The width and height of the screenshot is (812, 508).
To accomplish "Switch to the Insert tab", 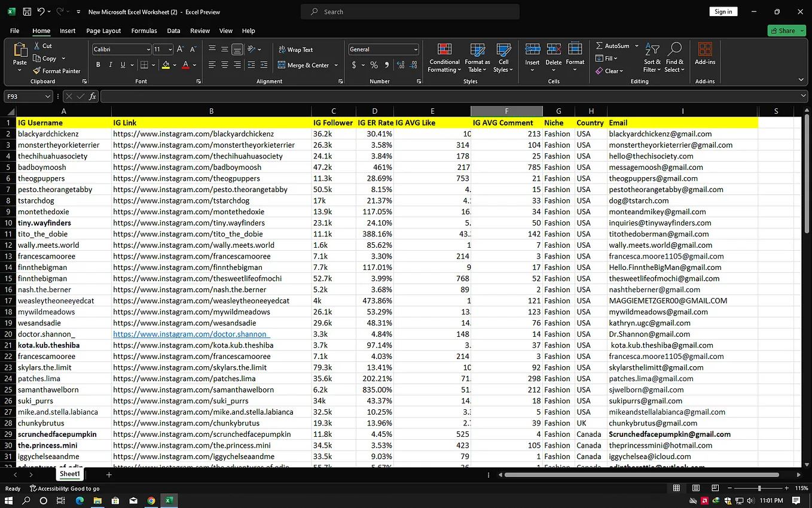I will (x=68, y=31).
